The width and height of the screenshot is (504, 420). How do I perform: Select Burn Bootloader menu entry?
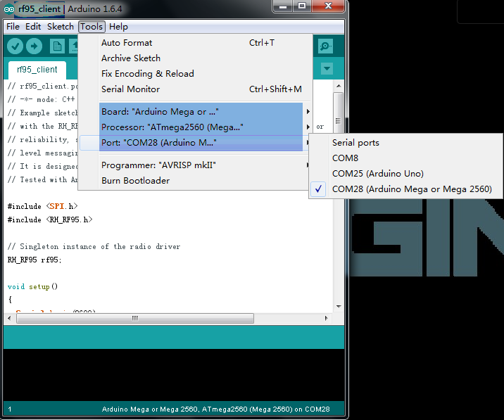195,181
